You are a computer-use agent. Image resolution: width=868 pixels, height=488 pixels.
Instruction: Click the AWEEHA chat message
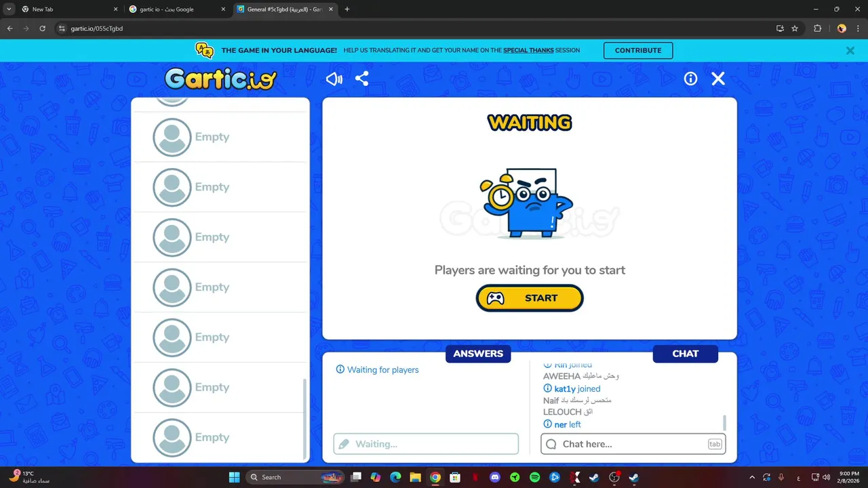click(581, 376)
